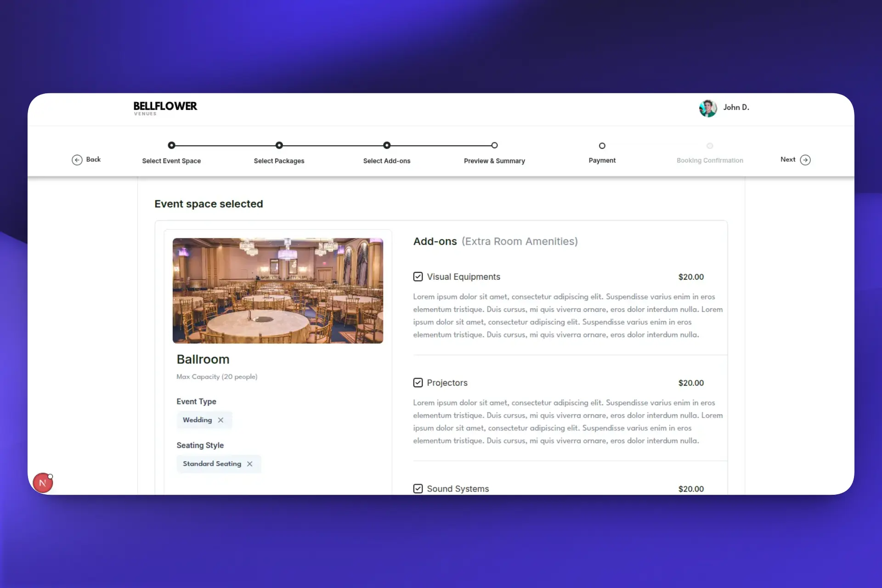
Task: Click the Bellflower Venues logo
Action: 165,108
